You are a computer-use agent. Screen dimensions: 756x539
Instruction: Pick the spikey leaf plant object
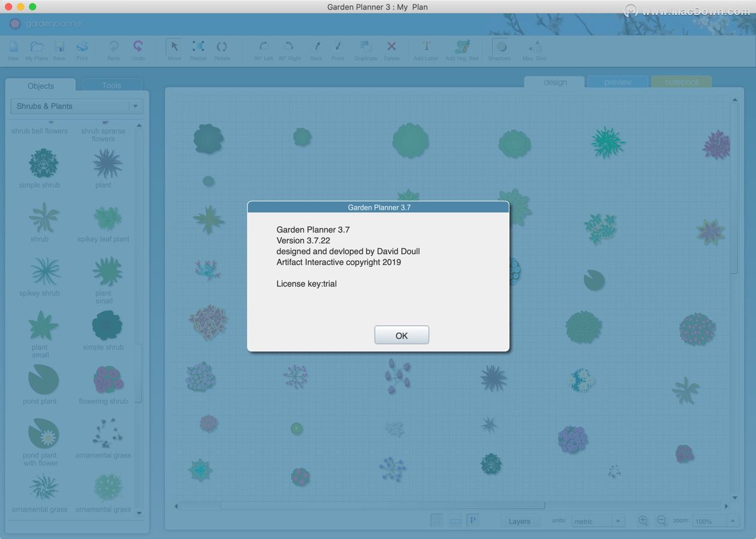[107, 219]
